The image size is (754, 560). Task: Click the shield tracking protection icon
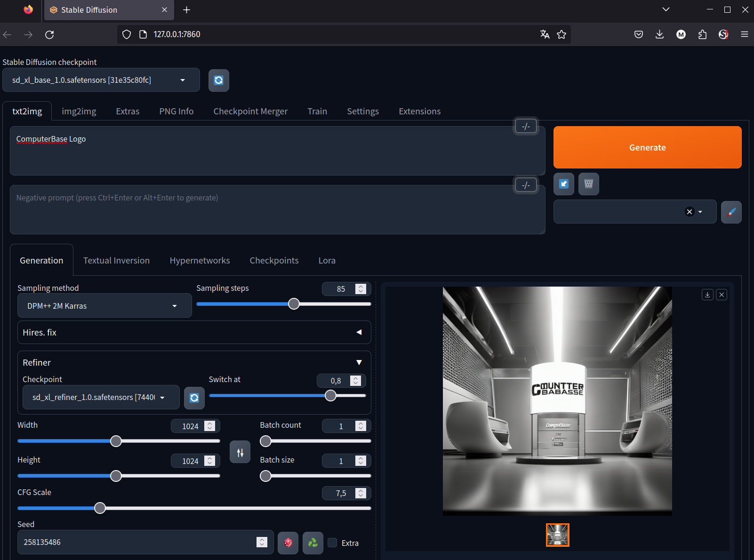tap(127, 34)
